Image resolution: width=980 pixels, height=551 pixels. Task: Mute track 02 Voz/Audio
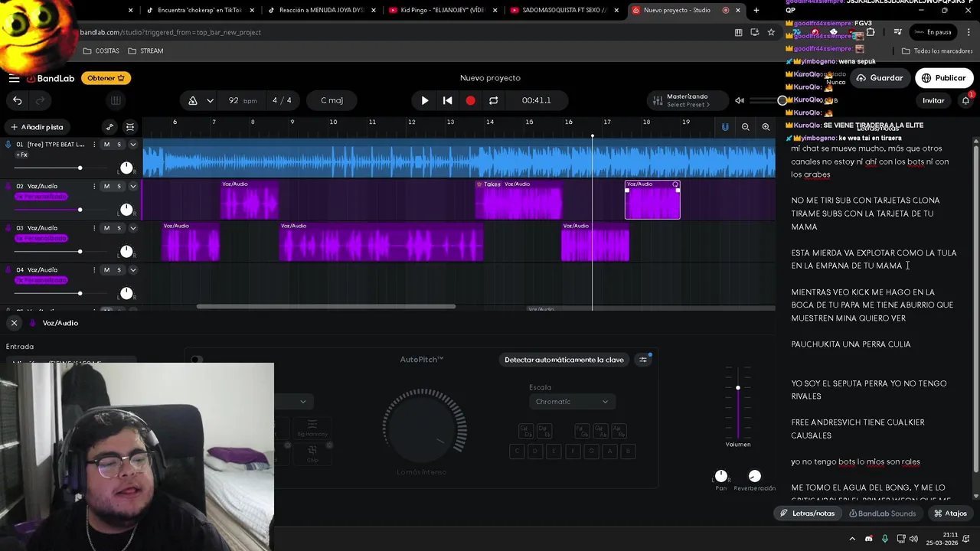pyautogui.click(x=106, y=186)
